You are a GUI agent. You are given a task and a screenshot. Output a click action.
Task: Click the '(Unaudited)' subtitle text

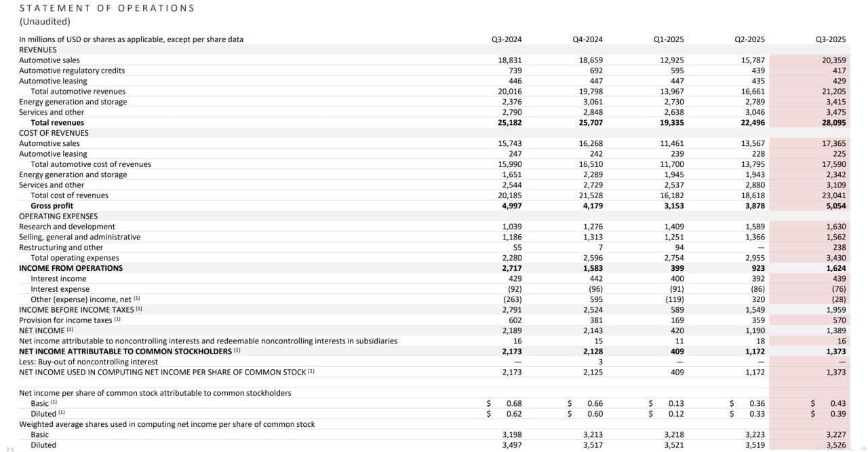coord(45,22)
